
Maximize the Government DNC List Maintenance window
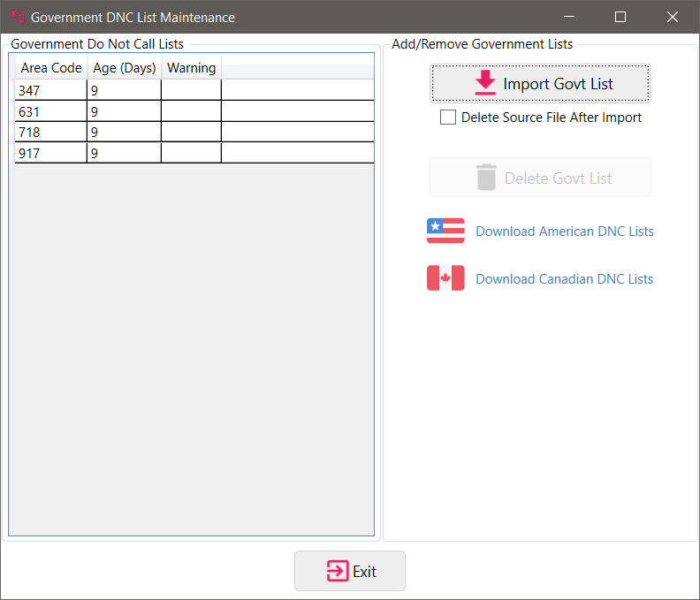pyautogui.click(x=620, y=17)
